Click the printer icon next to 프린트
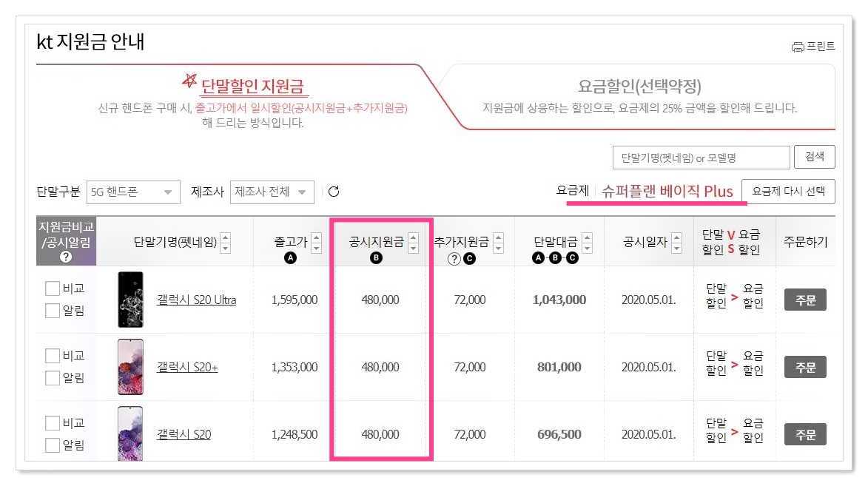Viewport: 868px width, 486px height. tap(797, 47)
